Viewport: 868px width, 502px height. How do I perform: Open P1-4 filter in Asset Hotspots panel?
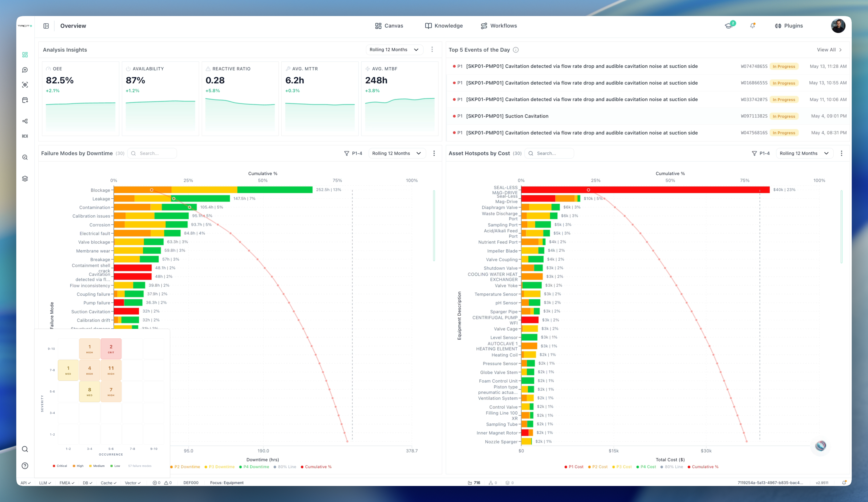coord(760,153)
